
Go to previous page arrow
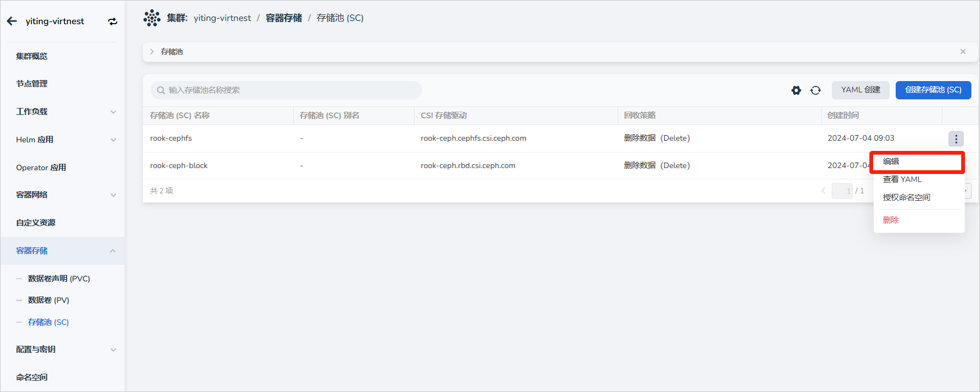(x=824, y=191)
